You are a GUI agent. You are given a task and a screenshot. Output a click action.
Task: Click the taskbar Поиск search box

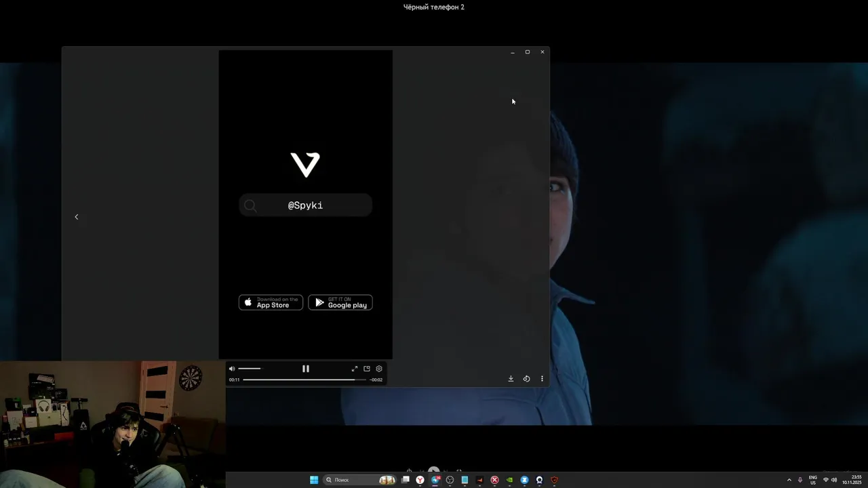click(x=359, y=480)
